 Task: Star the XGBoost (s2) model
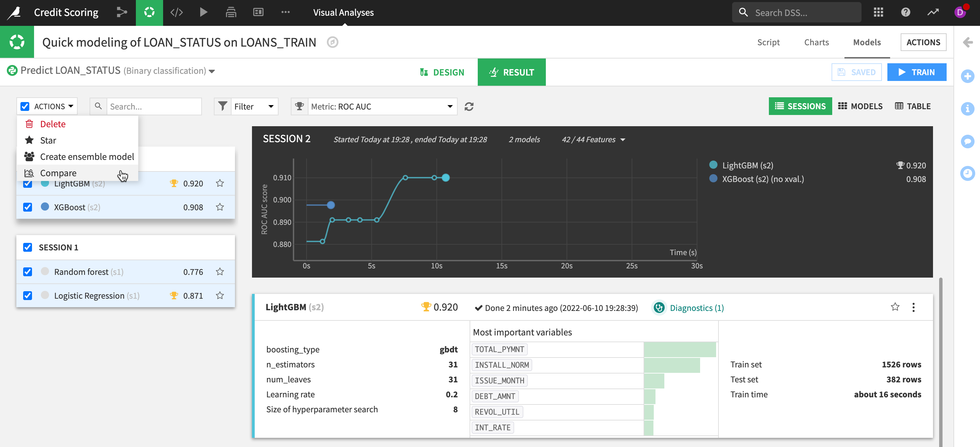(220, 207)
